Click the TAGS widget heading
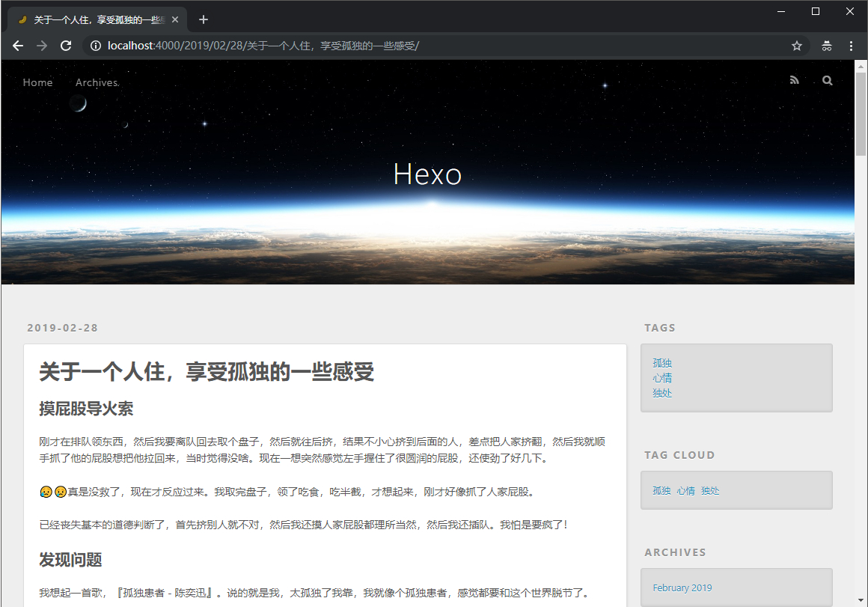Screen dimensions: 868x607 pyautogui.click(x=660, y=328)
